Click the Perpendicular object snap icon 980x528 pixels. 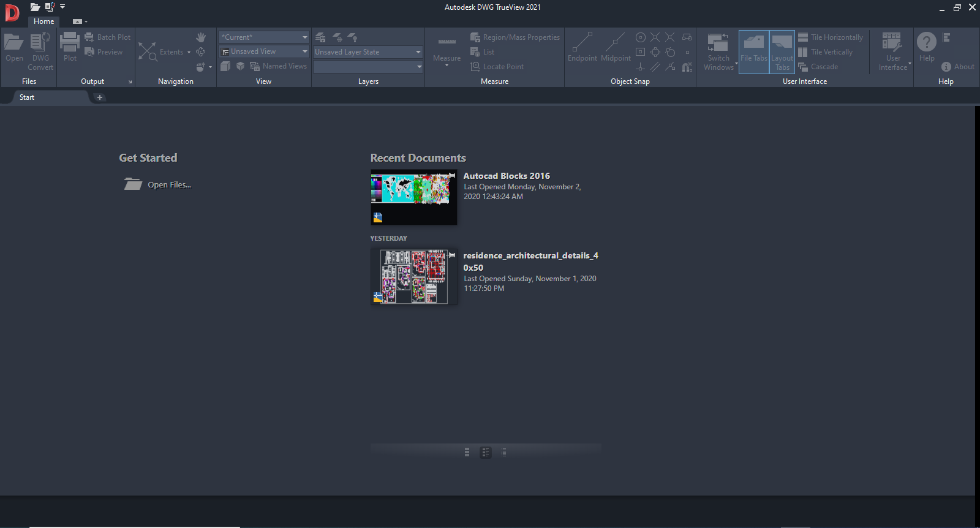[x=641, y=67]
